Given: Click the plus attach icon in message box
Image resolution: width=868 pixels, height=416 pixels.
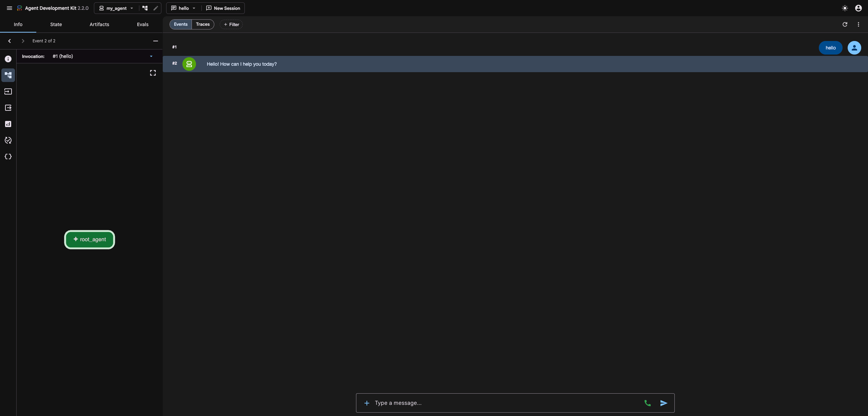Looking at the screenshot, I should tap(367, 403).
